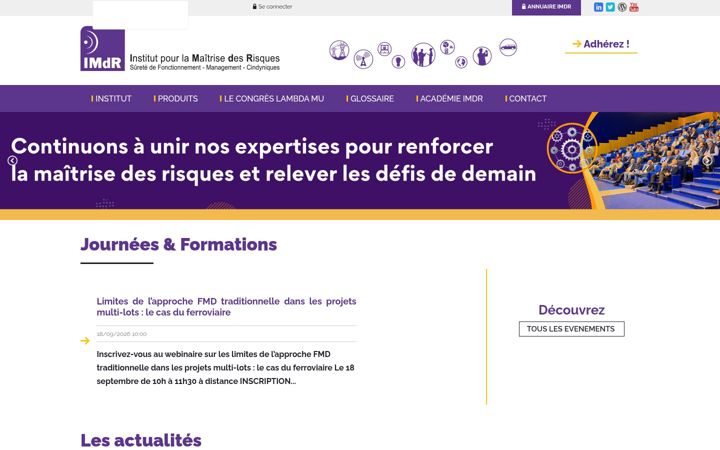Open the WordPress blog icon
The width and height of the screenshot is (720, 450).
pyautogui.click(x=622, y=7)
